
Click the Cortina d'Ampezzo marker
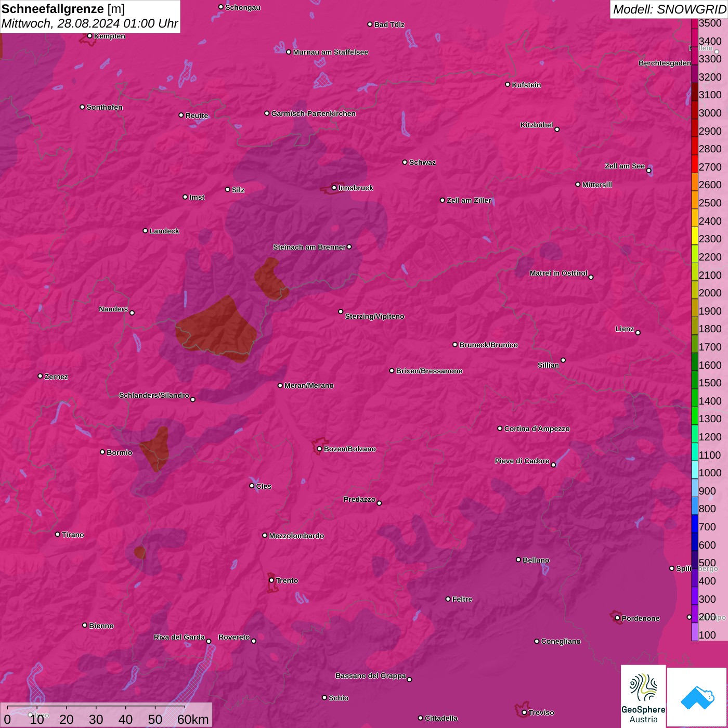coord(500,428)
